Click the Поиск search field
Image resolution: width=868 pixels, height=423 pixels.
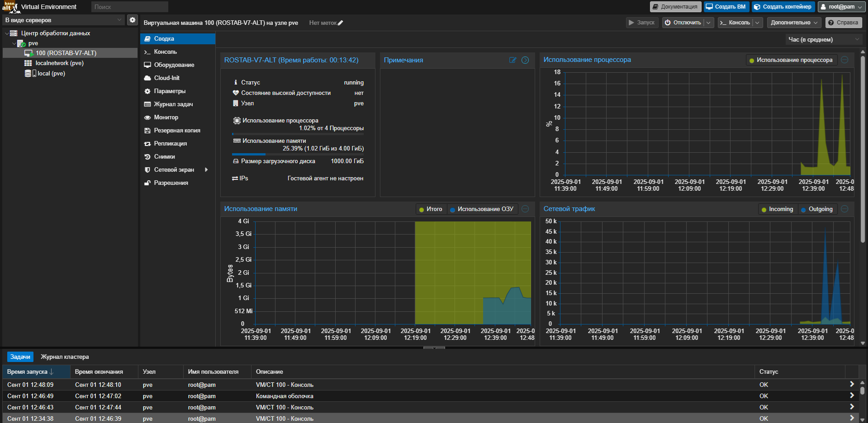(x=129, y=7)
